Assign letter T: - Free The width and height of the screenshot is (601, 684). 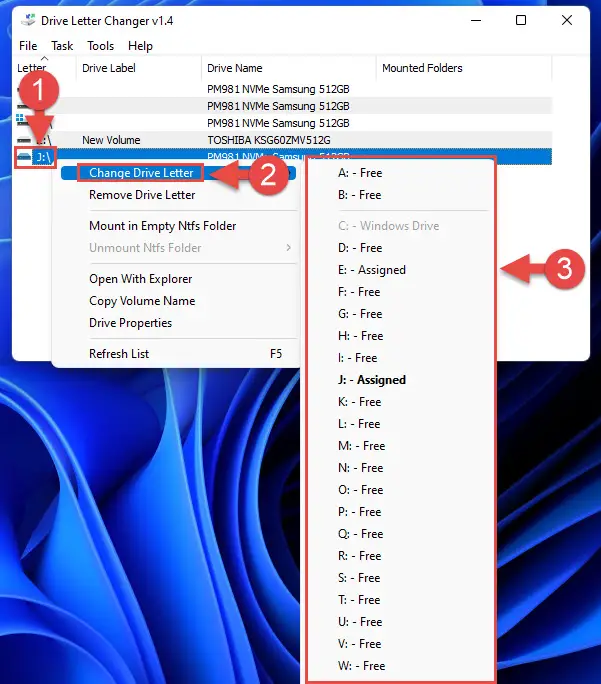(x=359, y=600)
